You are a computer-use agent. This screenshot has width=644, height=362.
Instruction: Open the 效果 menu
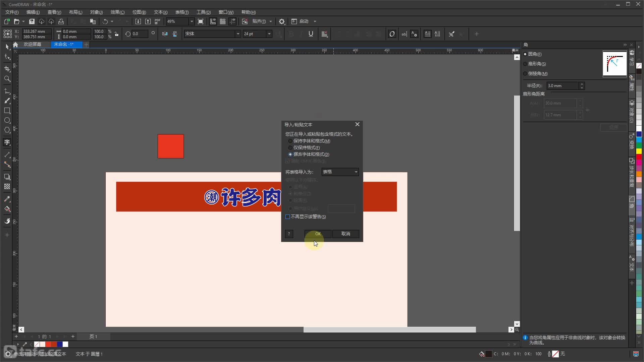(x=117, y=12)
